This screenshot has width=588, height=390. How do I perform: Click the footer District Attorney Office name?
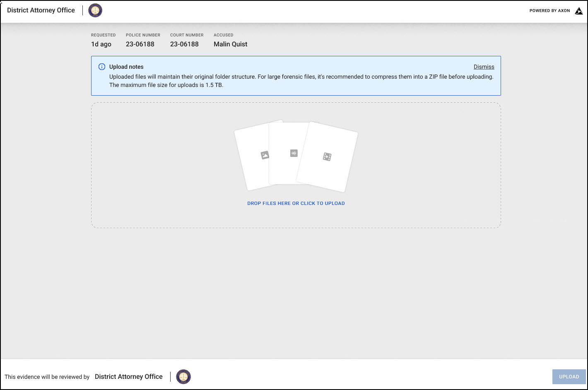coord(128,377)
